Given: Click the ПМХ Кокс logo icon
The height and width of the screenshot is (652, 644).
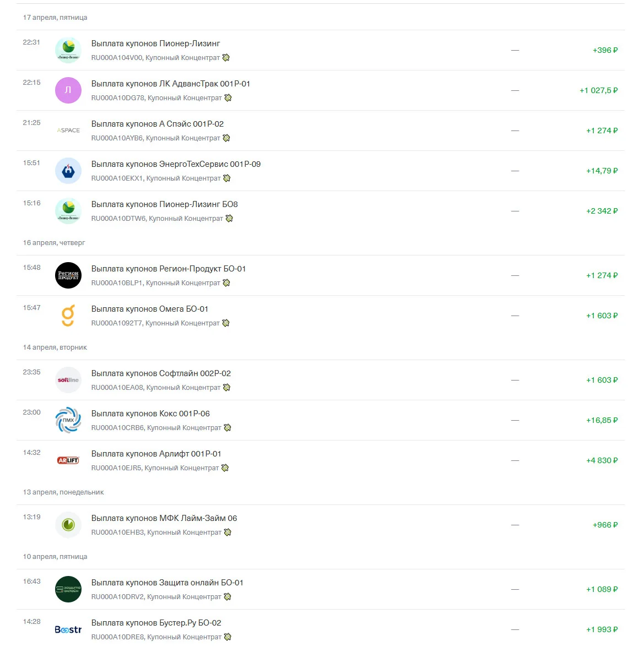Looking at the screenshot, I should click(68, 420).
